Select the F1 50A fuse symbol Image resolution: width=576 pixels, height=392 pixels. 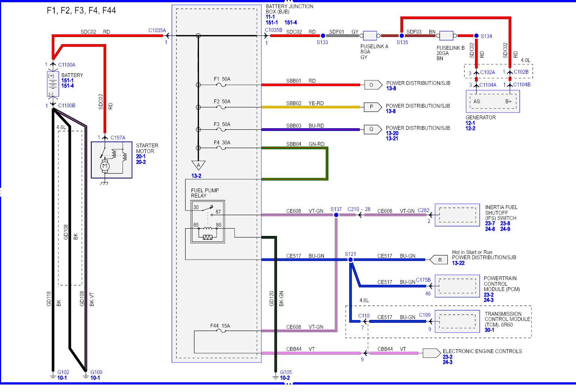pyautogui.click(x=221, y=85)
